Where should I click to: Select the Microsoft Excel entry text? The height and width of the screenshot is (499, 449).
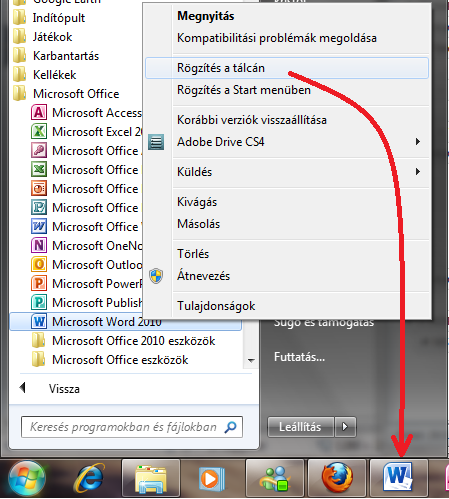[97, 132]
